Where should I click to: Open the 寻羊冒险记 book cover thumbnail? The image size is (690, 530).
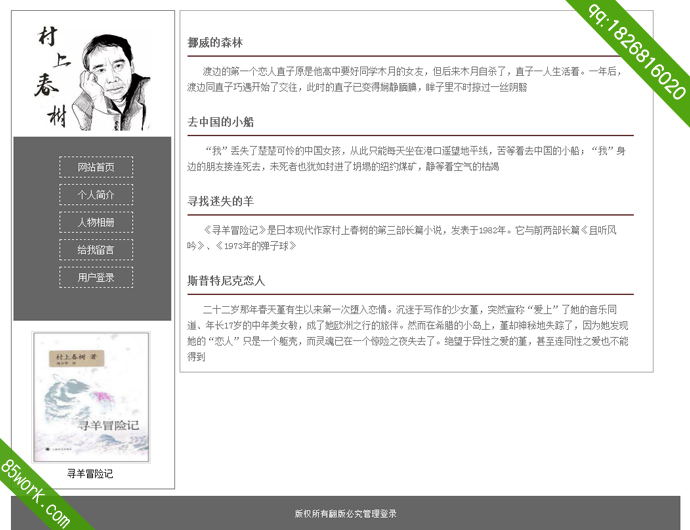[91, 398]
